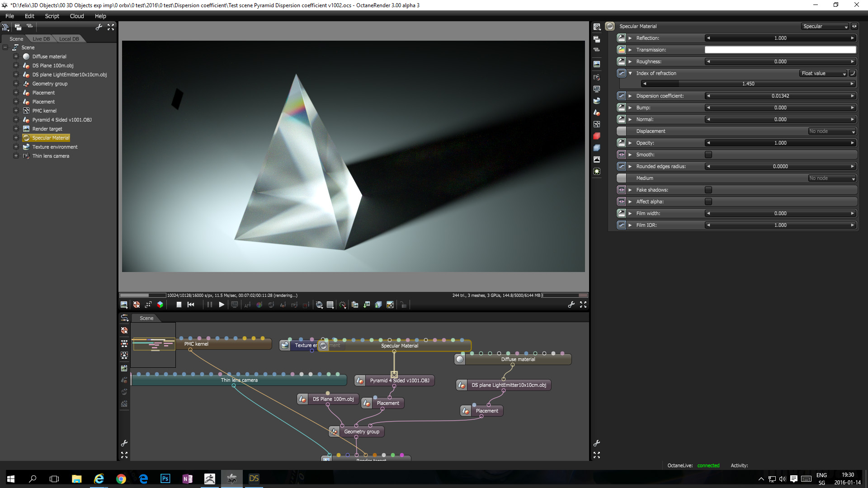The image size is (868, 488).
Task: Toggle the Affect alpha checkbox
Action: pyautogui.click(x=708, y=202)
